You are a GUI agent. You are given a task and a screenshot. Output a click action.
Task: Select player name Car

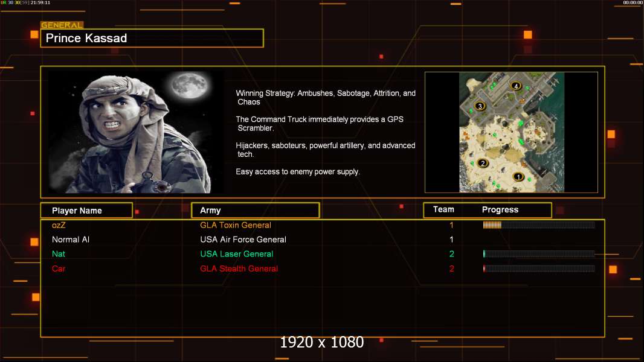tap(59, 268)
